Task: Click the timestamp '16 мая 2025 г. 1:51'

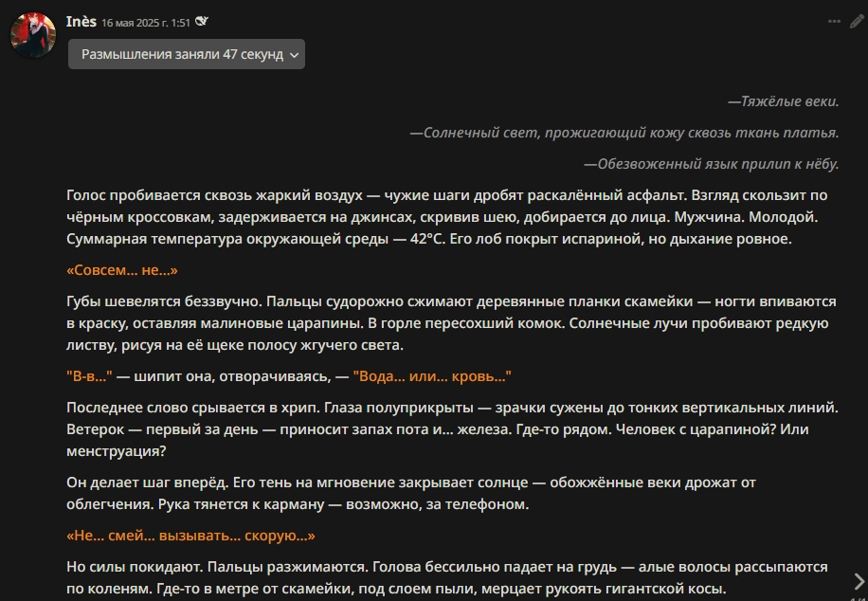Action: (146, 23)
